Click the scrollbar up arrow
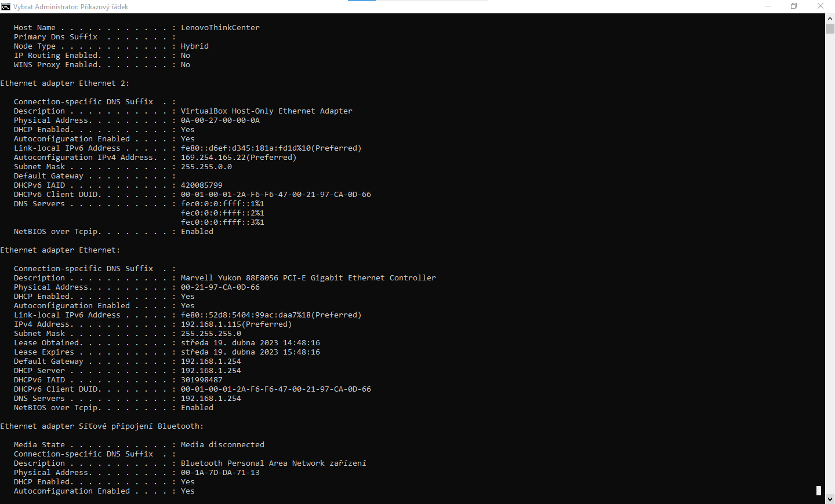Screen dimensions: 835x504 pos(830,18)
